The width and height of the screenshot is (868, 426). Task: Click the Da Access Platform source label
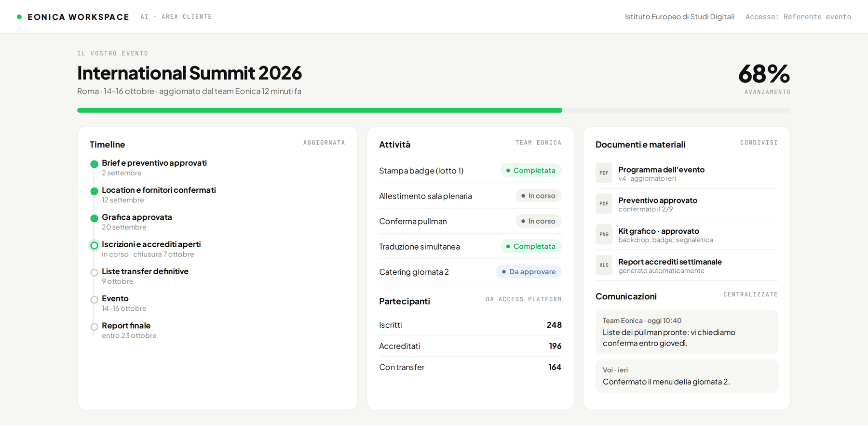tap(524, 299)
